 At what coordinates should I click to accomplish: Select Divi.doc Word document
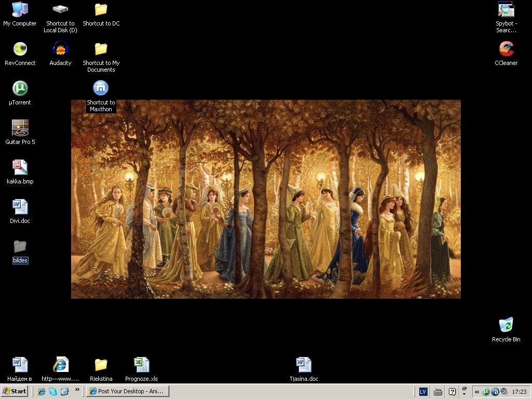coord(20,211)
